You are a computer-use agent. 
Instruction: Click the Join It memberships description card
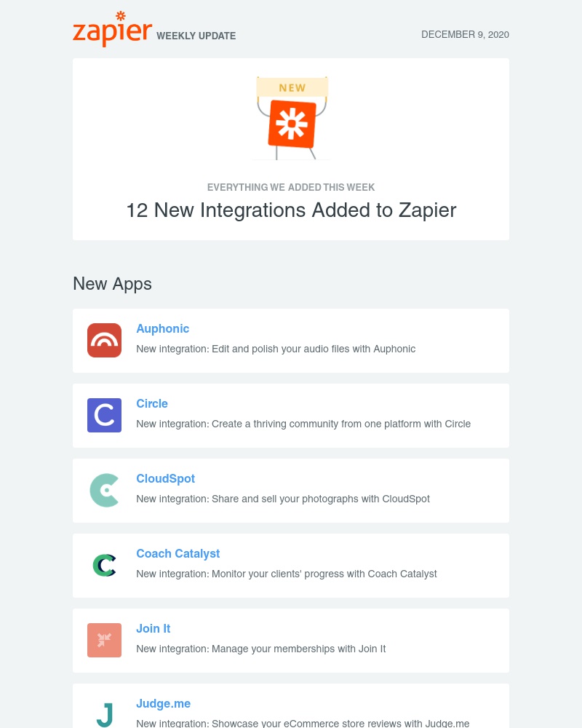click(291, 641)
